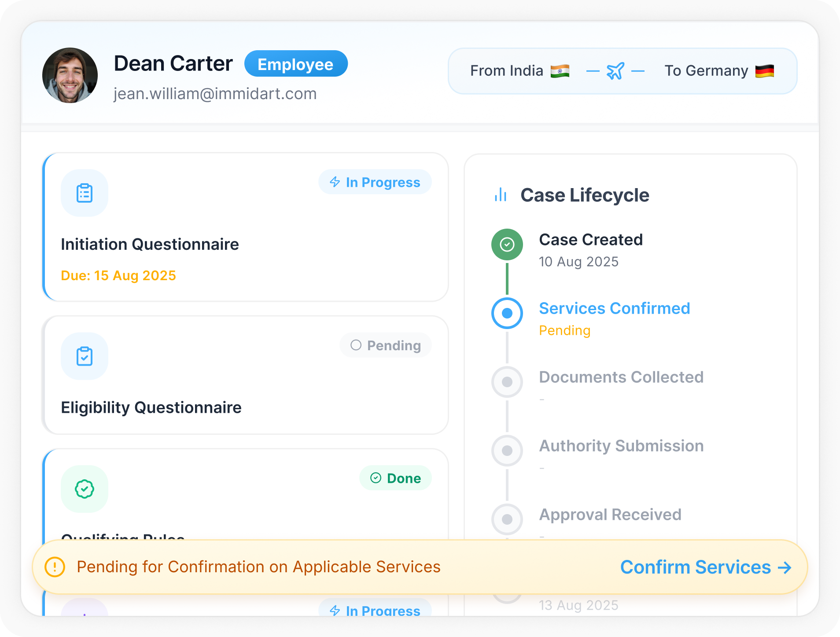Click the Confirm Services link
Image resolution: width=840 pixels, height=637 pixels.
706,567
